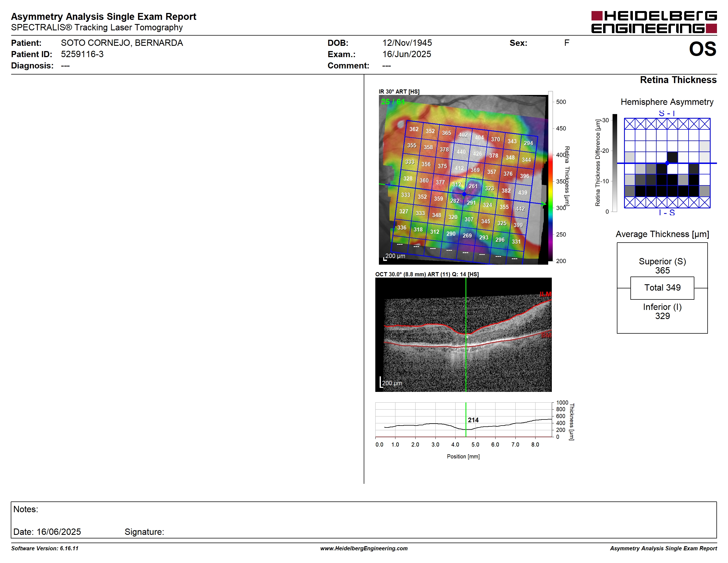Select the patient ID 5259116-3
The height and width of the screenshot is (563, 728).
pyautogui.click(x=82, y=54)
